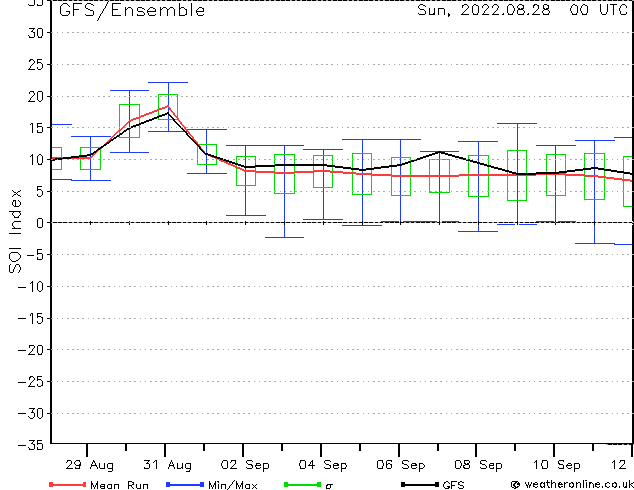Click the green sigma box at 30 Aug

129,121
